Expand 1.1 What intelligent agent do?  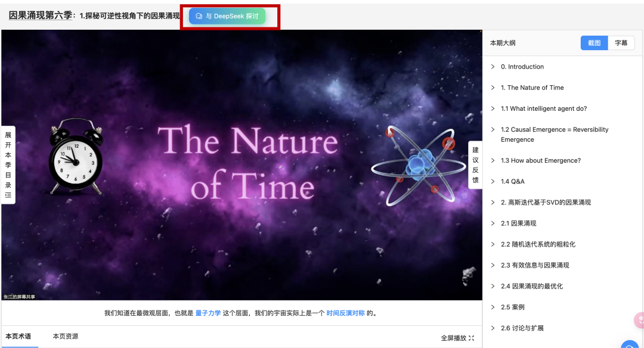[493, 108]
